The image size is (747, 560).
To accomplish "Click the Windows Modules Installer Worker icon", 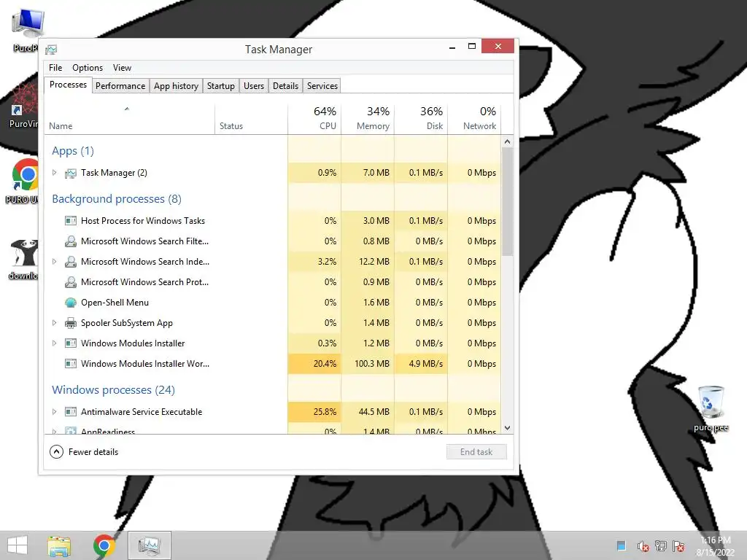I will [x=71, y=364].
